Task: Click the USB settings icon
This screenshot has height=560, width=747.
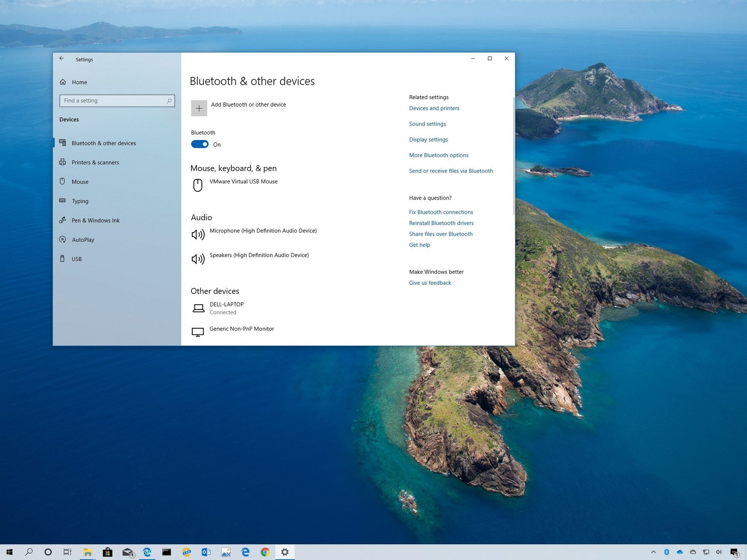Action: click(62, 259)
